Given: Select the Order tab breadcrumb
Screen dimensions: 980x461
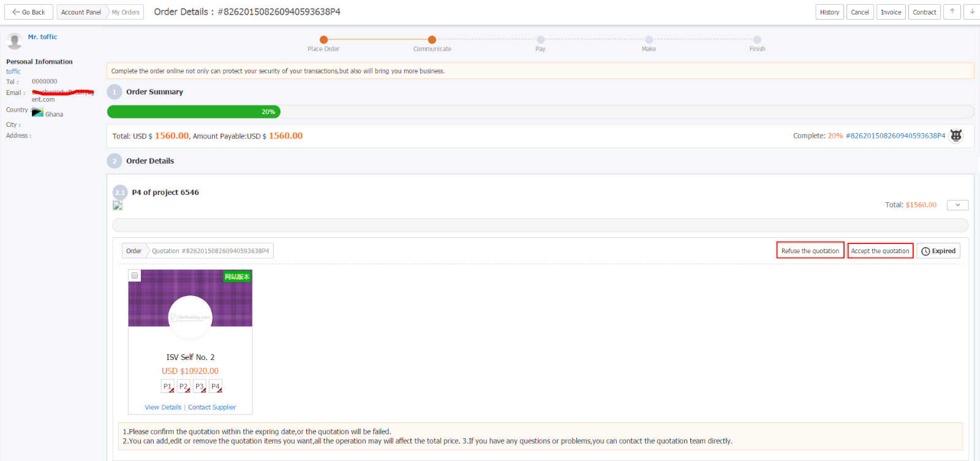Looking at the screenshot, I should 134,251.
